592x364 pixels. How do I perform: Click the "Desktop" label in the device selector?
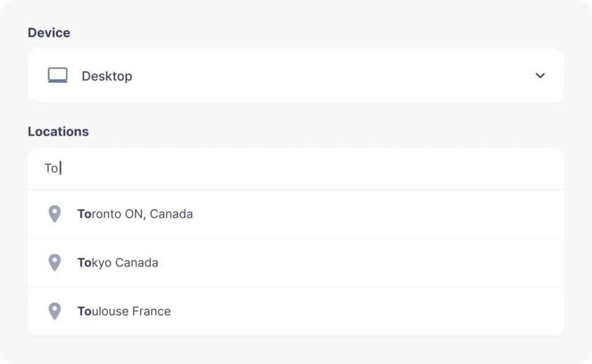pyautogui.click(x=107, y=76)
